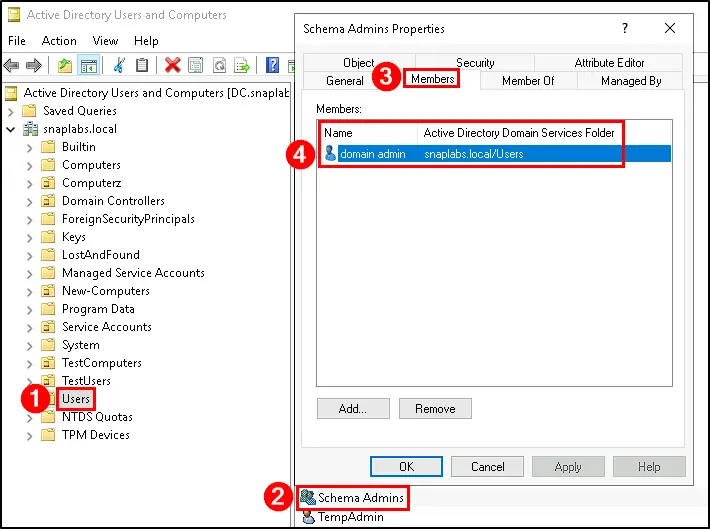The width and height of the screenshot is (710, 529).
Task: Expand the Saved Queries node
Action: click(11, 111)
